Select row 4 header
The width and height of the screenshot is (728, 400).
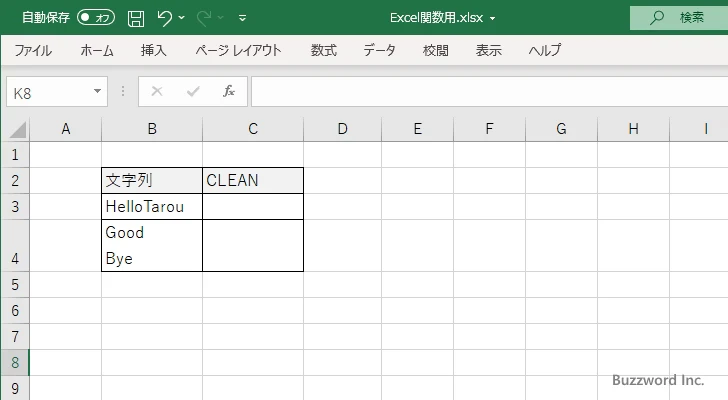coord(15,245)
